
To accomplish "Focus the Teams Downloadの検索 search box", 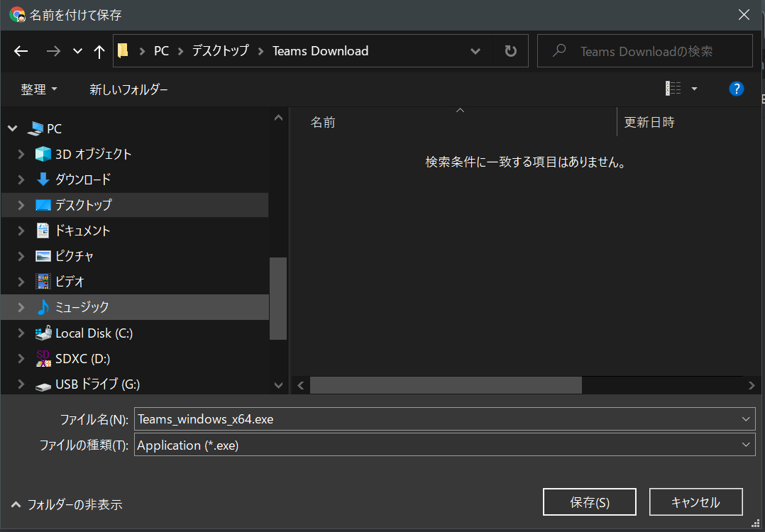I will [644, 50].
